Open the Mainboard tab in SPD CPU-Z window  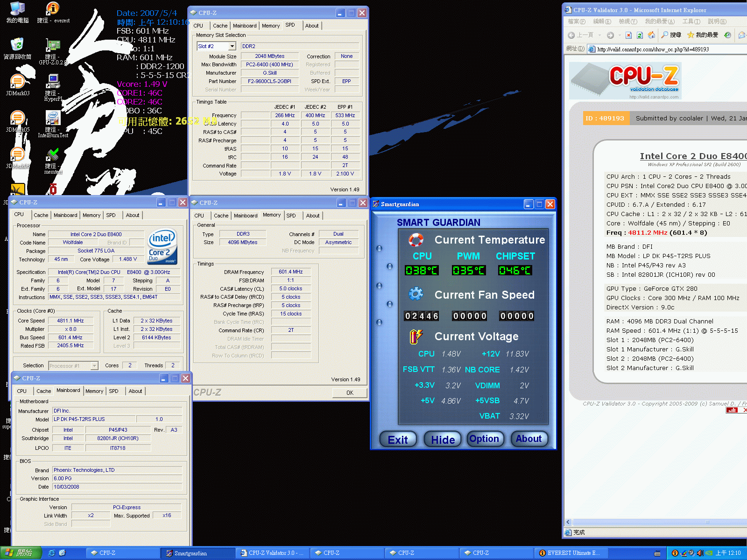pyautogui.click(x=245, y=26)
